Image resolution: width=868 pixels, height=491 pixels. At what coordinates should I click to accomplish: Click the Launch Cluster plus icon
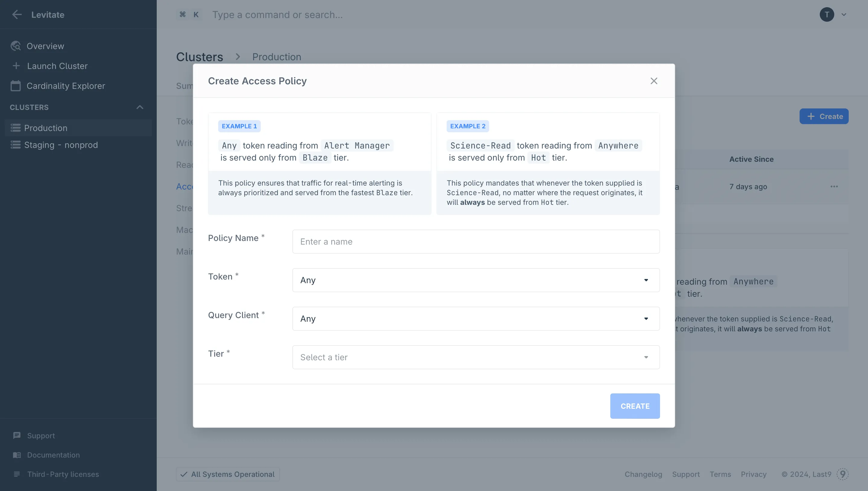tap(16, 66)
